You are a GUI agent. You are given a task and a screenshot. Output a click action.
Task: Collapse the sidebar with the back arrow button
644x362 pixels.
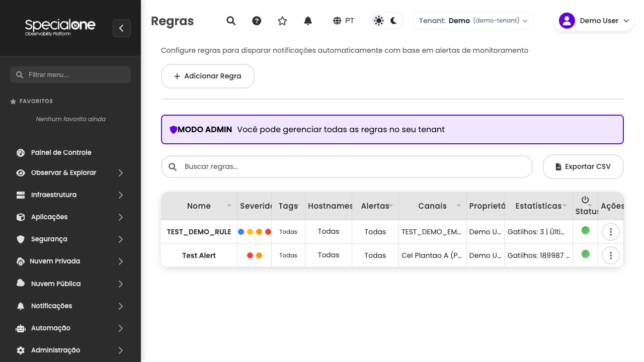tap(122, 28)
